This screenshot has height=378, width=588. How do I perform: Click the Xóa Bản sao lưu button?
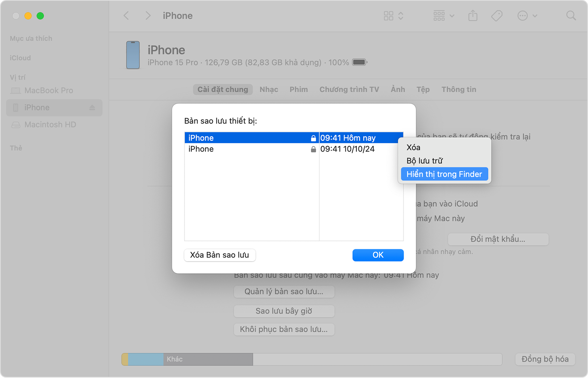pyautogui.click(x=219, y=255)
